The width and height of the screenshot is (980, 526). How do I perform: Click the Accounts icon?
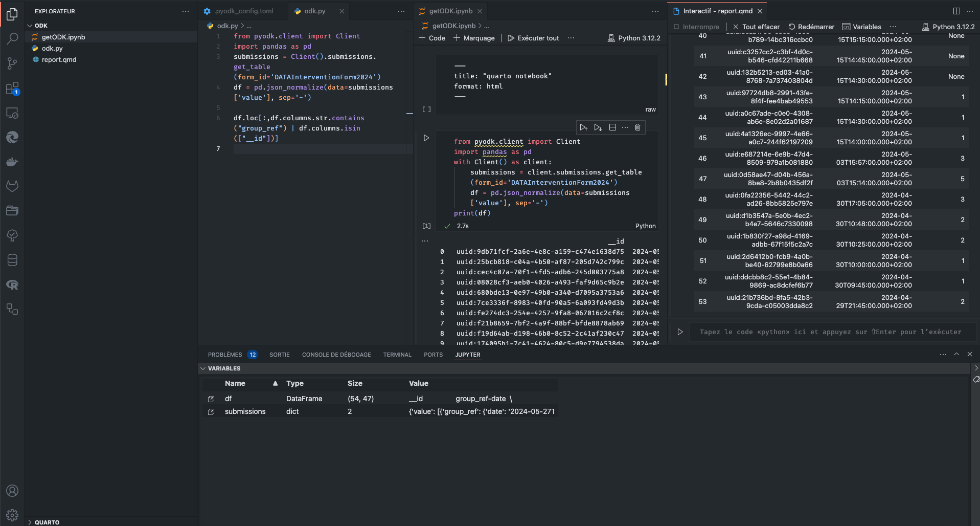[x=12, y=491]
